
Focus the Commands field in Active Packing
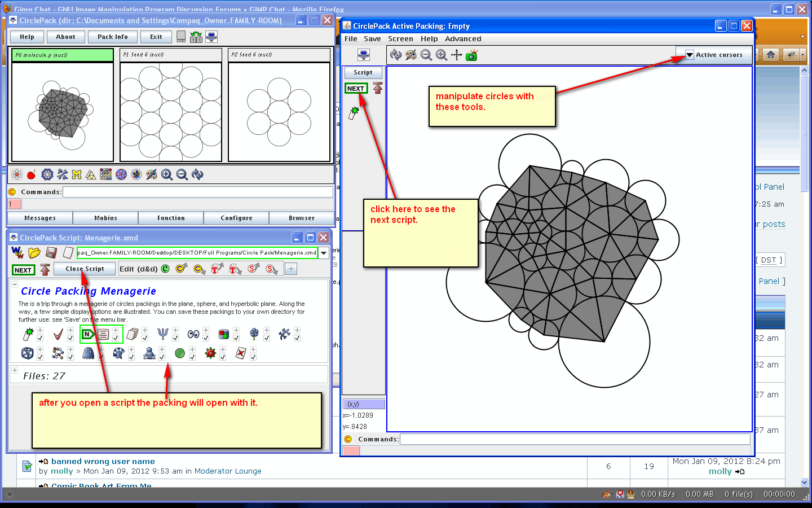tap(575, 439)
